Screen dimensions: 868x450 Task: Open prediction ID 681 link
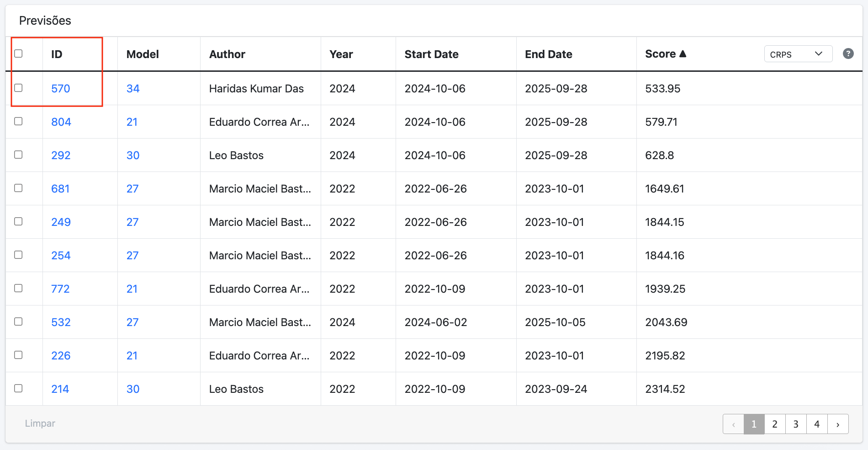(60, 189)
